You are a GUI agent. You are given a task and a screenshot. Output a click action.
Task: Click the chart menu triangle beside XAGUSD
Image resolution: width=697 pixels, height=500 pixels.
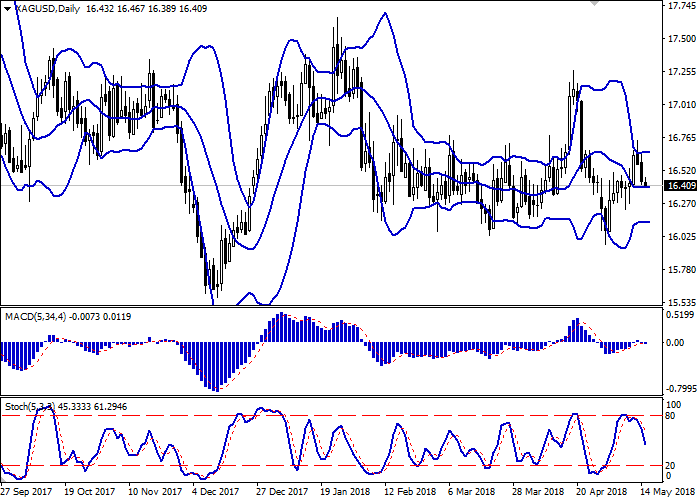[x=5, y=8]
